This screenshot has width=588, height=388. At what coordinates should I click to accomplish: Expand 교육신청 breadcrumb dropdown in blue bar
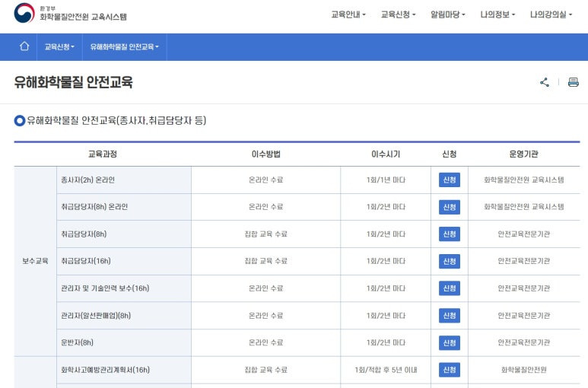click(59, 47)
